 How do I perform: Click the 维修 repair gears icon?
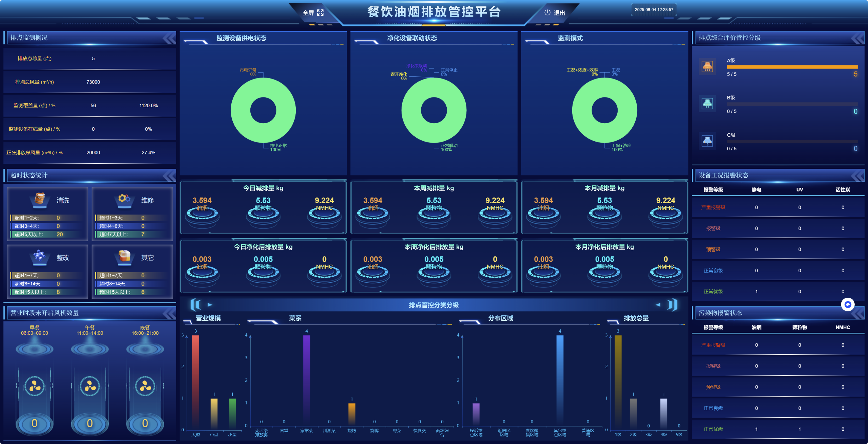(124, 198)
